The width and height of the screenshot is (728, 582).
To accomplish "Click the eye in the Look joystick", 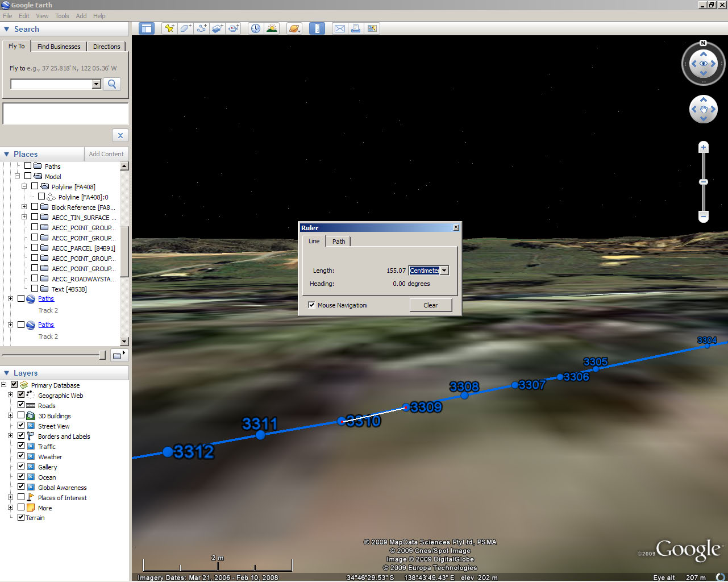I will (704, 64).
